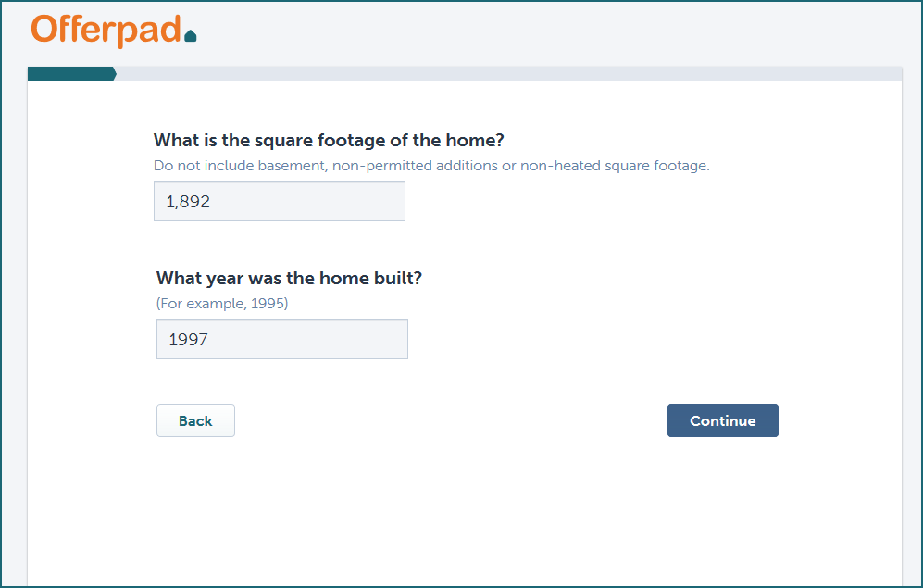Focus the year built input field
The width and height of the screenshot is (923, 588).
pyautogui.click(x=281, y=340)
